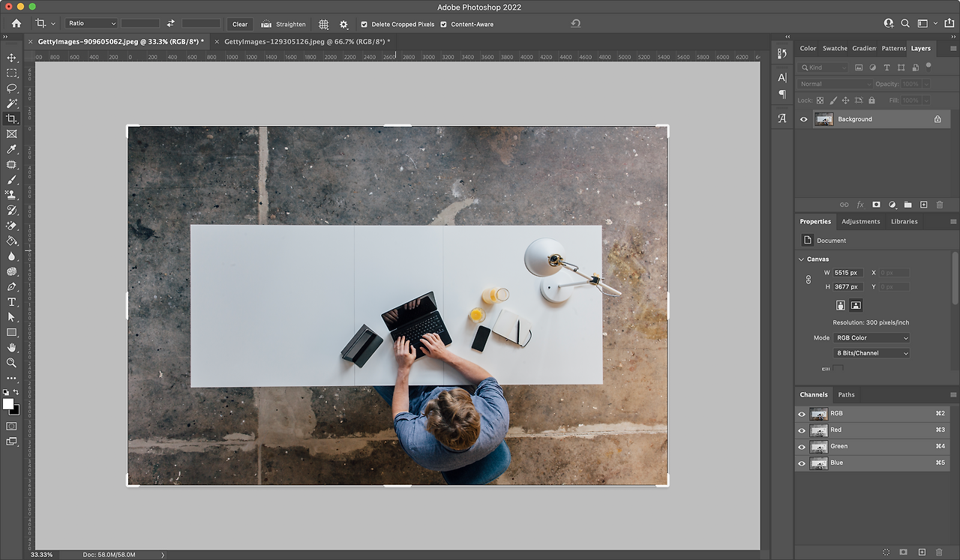Open the RGB Color mode dropdown

click(x=871, y=338)
